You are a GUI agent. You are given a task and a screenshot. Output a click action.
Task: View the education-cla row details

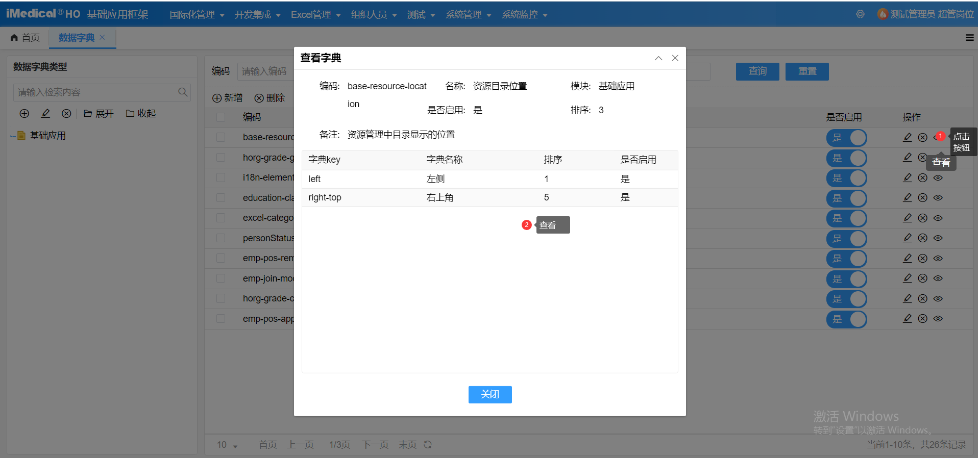pos(938,197)
